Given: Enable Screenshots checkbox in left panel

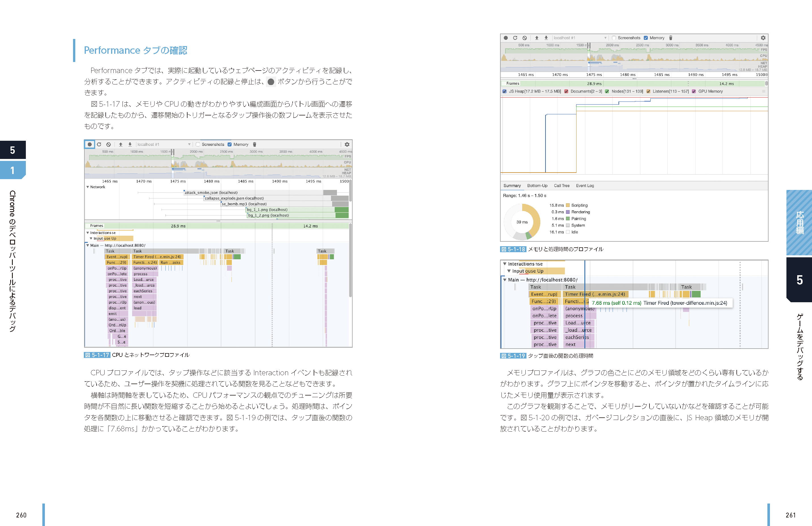Looking at the screenshot, I should click(198, 144).
